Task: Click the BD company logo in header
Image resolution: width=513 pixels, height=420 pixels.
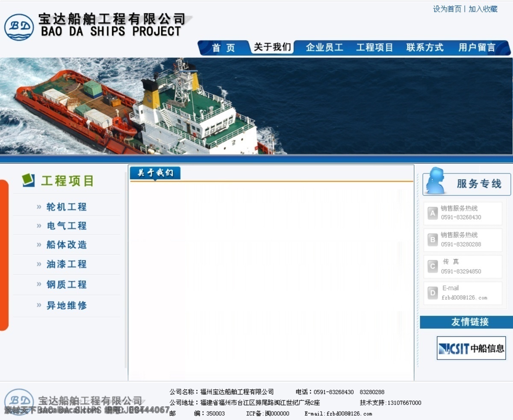Action: point(19,28)
